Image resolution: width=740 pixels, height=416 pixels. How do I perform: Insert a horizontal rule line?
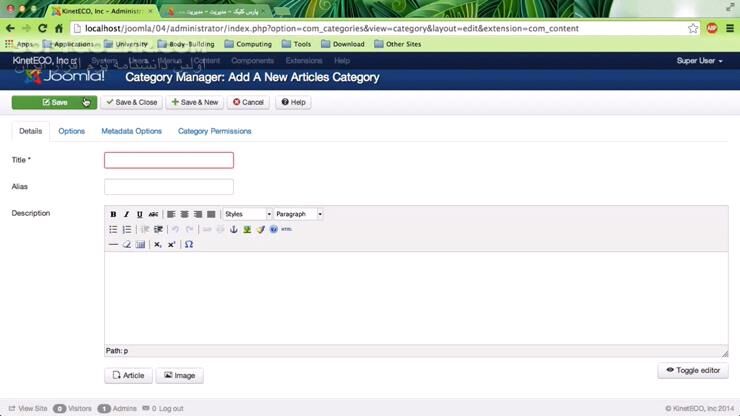[113, 244]
